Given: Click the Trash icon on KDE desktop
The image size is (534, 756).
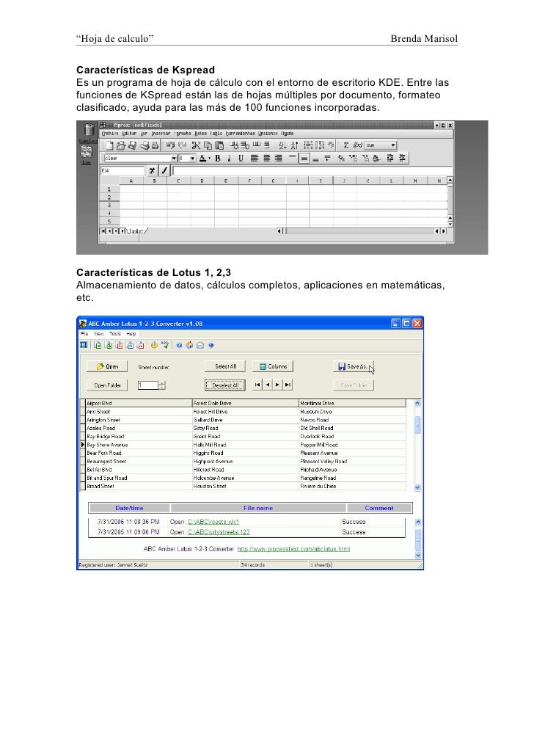Looking at the screenshot, I should 89,130.
